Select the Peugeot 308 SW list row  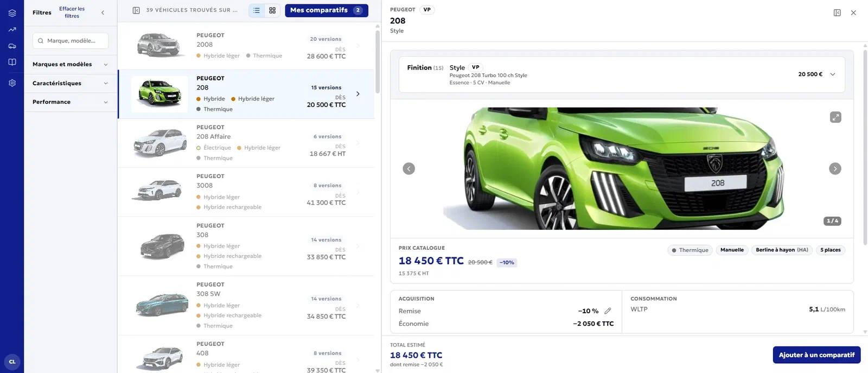click(246, 305)
